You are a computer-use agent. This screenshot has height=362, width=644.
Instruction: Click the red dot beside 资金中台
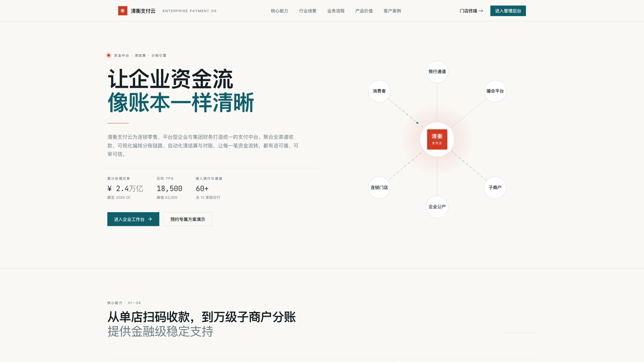pyautogui.click(x=109, y=55)
